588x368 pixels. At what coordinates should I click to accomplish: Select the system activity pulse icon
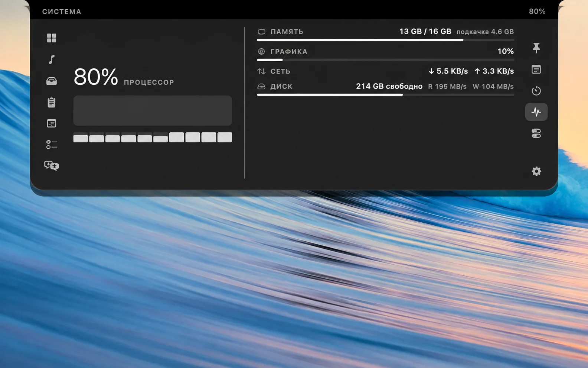(x=536, y=112)
